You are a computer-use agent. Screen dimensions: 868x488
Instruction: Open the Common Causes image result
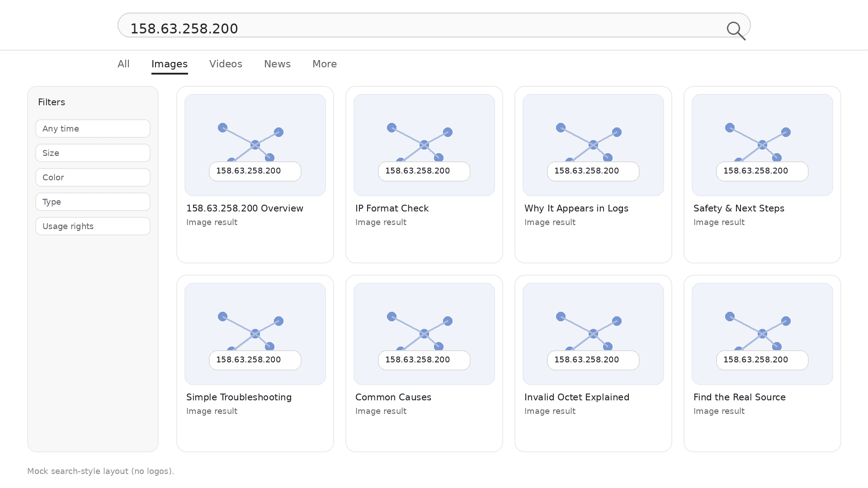(x=424, y=333)
